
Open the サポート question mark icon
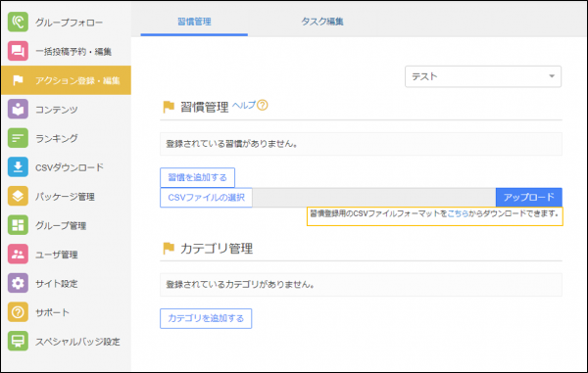point(18,312)
